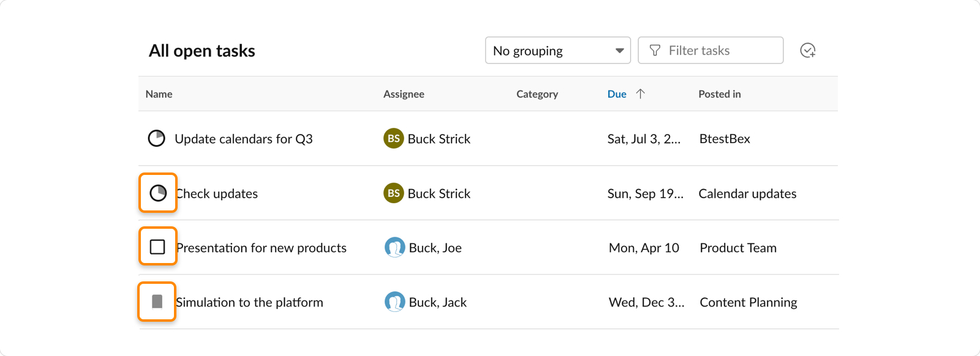Sort by the Due column header

click(x=617, y=94)
